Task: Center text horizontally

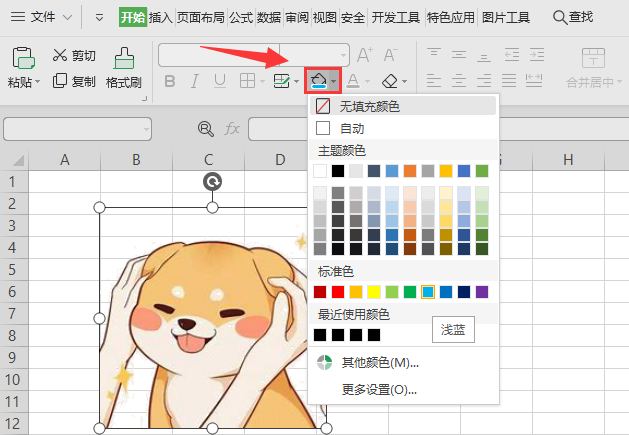Action: click(x=459, y=81)
